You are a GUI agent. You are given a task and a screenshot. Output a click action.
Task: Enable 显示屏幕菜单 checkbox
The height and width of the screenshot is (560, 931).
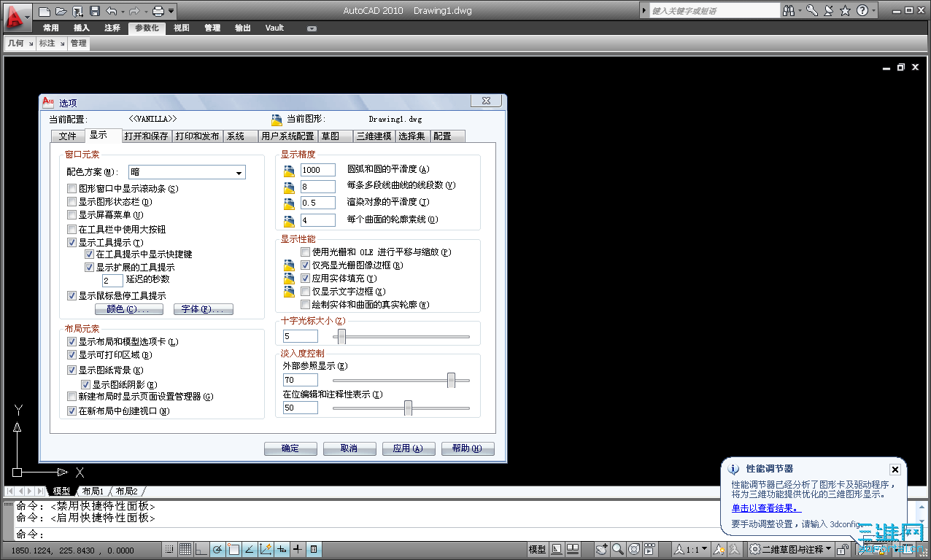click(x=72, y=215)
